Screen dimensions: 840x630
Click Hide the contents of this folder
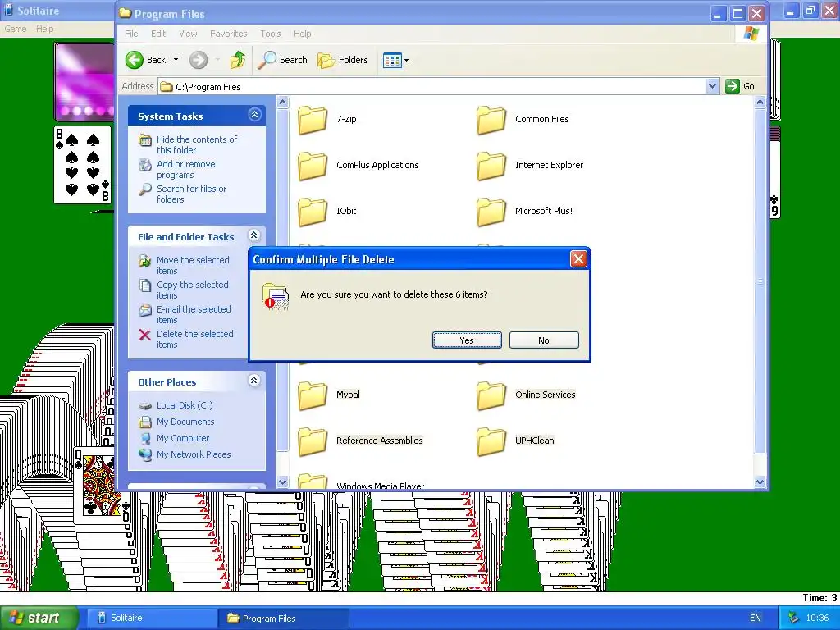point(197,144)
